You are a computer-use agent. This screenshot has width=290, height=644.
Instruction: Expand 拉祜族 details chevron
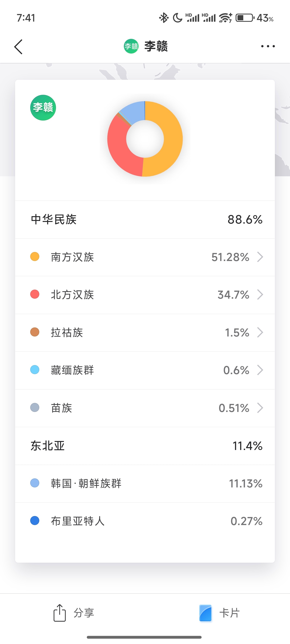click(260, 332)
